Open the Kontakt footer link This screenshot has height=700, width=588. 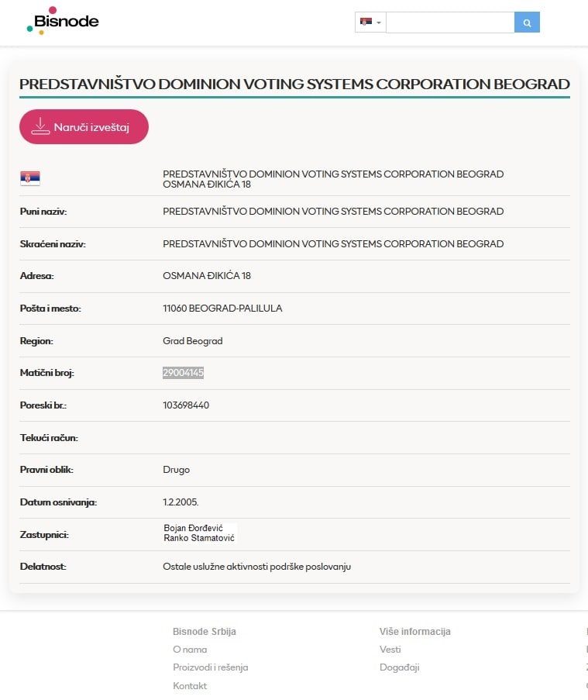point(190,686)
